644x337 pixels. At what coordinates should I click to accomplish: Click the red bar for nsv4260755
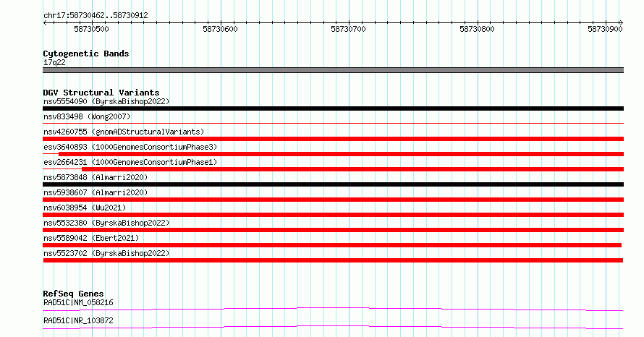click(x=333, y=139)
